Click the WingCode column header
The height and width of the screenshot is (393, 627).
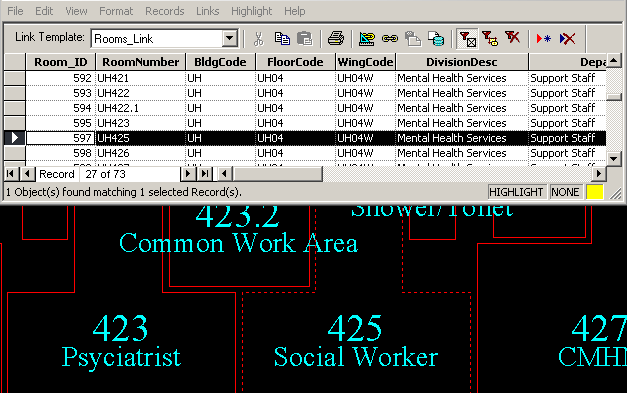(365, 62)
